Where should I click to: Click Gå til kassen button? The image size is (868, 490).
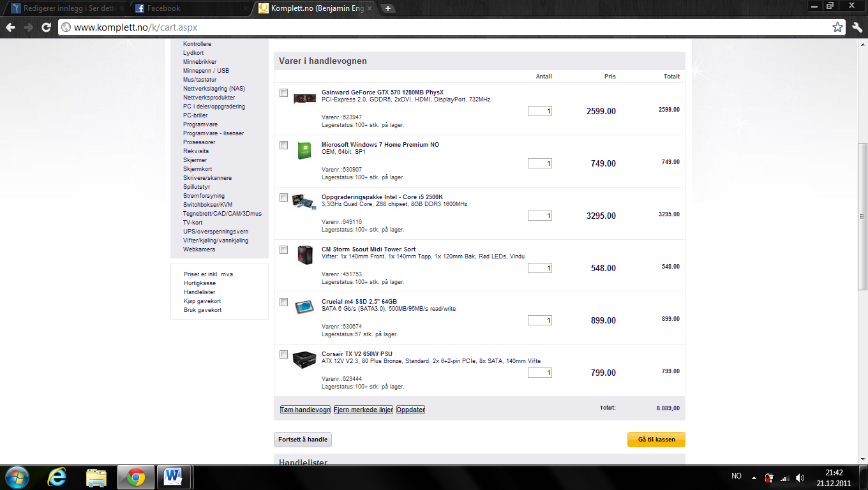click(x=656, y=440)
